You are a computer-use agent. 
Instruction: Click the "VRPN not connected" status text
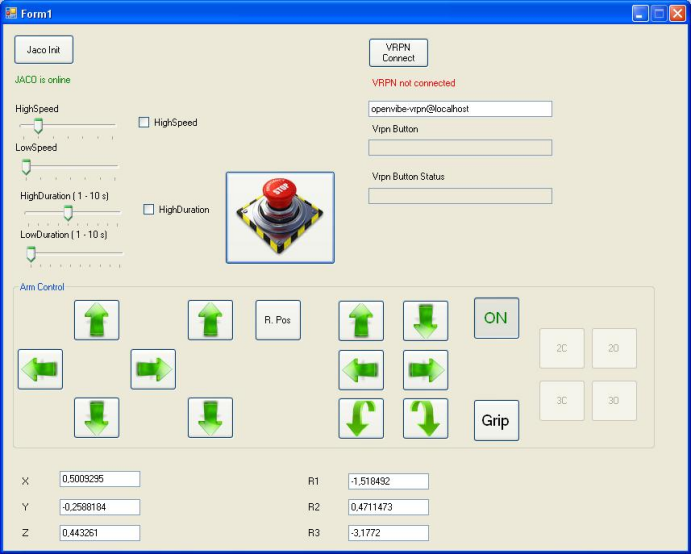click(x=414, y=83)
